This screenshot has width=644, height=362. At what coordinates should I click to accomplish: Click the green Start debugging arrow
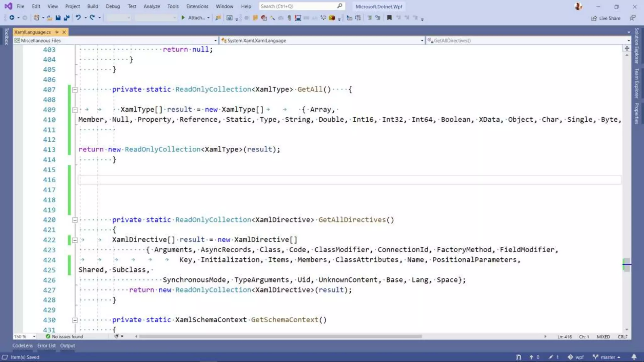pyautogui.click(x=183, y=18)
